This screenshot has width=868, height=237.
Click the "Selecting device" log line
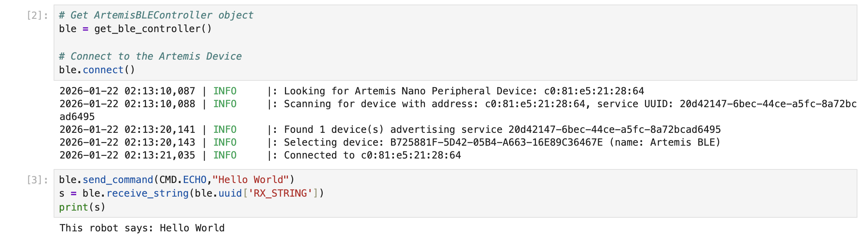[502, 142]
